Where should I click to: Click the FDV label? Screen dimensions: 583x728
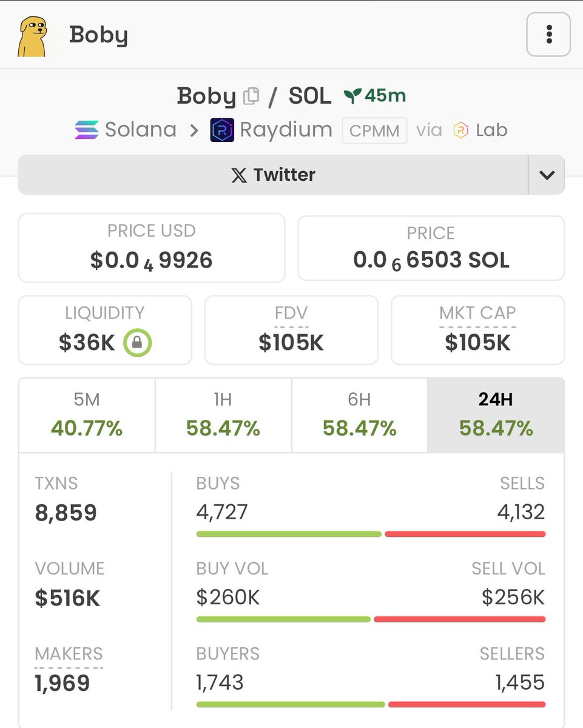(x=291, y=313)
